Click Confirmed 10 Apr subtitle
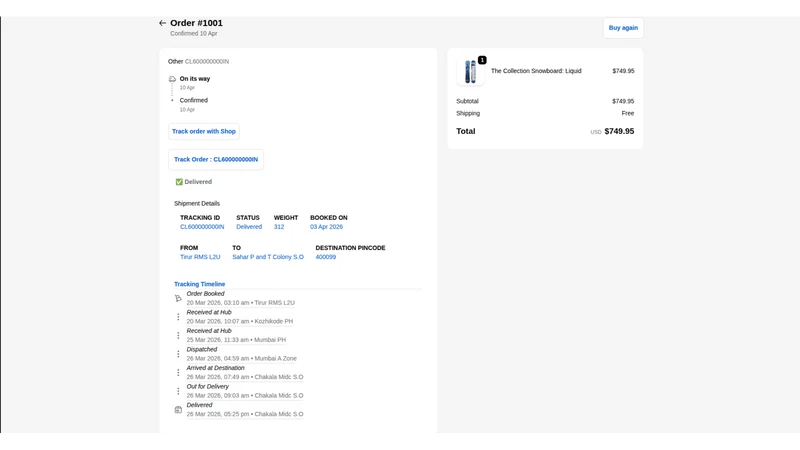Screen dimensions: 800x450 (x=194, y=34)
